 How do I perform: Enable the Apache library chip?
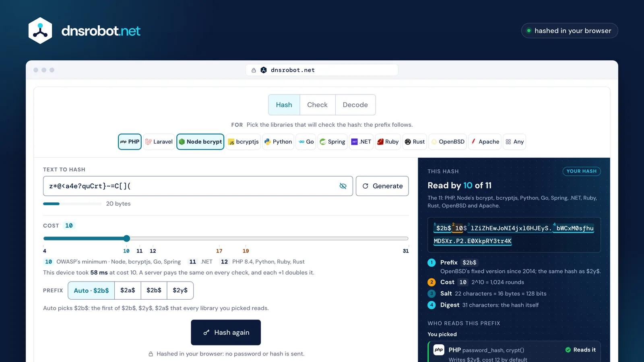[x=485, y=142]
